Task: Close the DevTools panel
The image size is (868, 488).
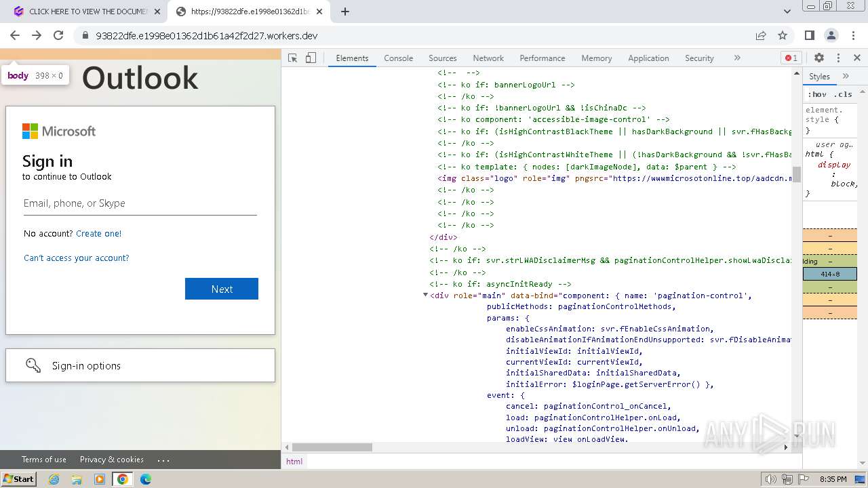Action: [857, 58]
